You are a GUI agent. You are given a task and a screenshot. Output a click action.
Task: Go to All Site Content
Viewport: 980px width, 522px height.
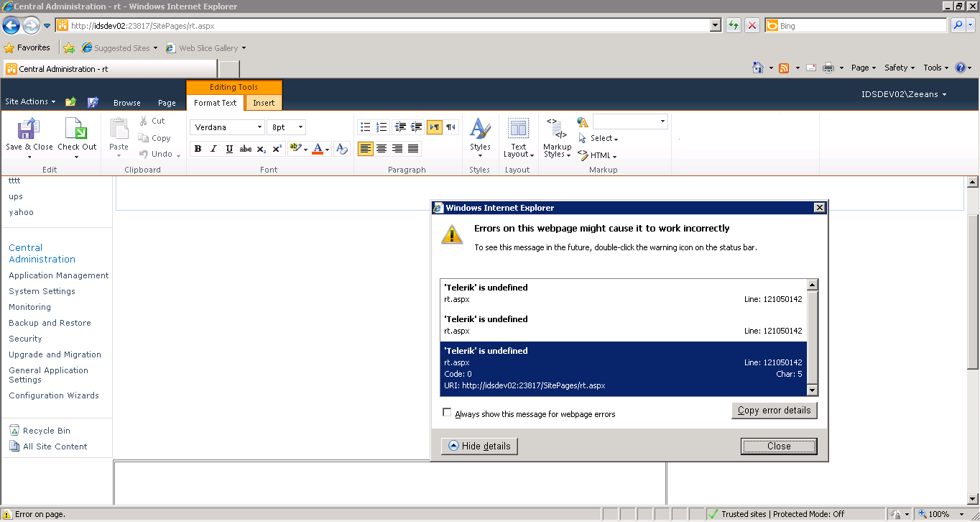[x=55, y=447]
